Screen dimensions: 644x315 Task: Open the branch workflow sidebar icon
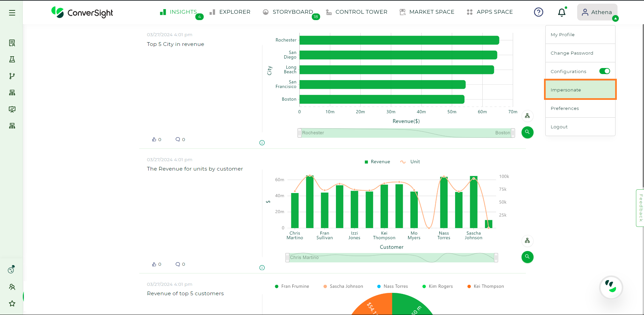(x=12, y=76)
